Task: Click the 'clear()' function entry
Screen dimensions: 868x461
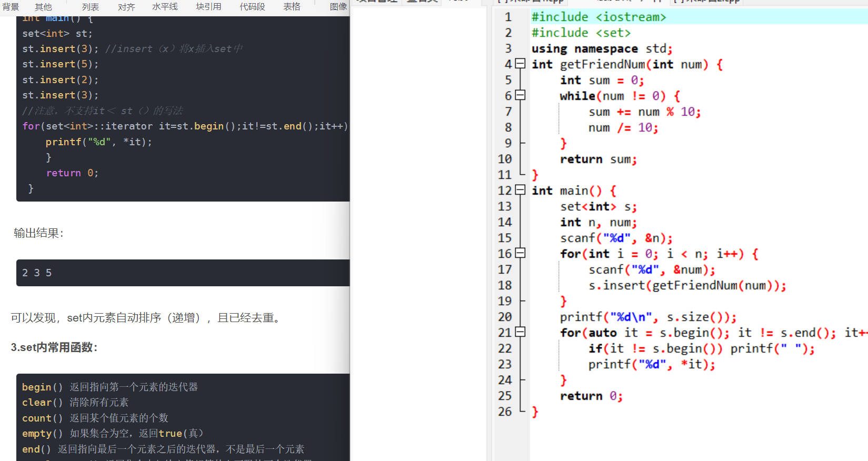Action: (75, 402)
